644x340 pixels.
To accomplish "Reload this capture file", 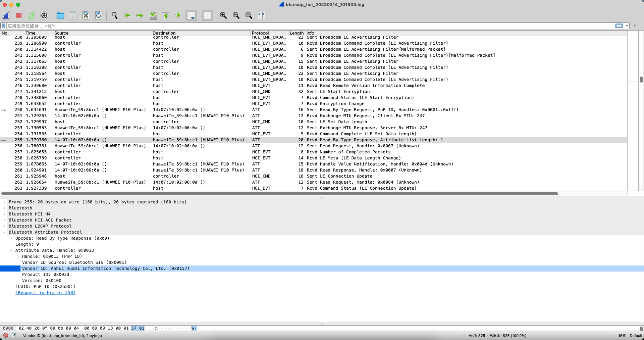I will point(99,15).
